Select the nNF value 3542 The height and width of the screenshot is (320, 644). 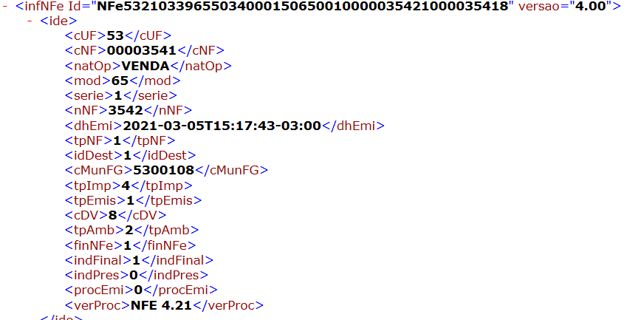coord(126,111)
